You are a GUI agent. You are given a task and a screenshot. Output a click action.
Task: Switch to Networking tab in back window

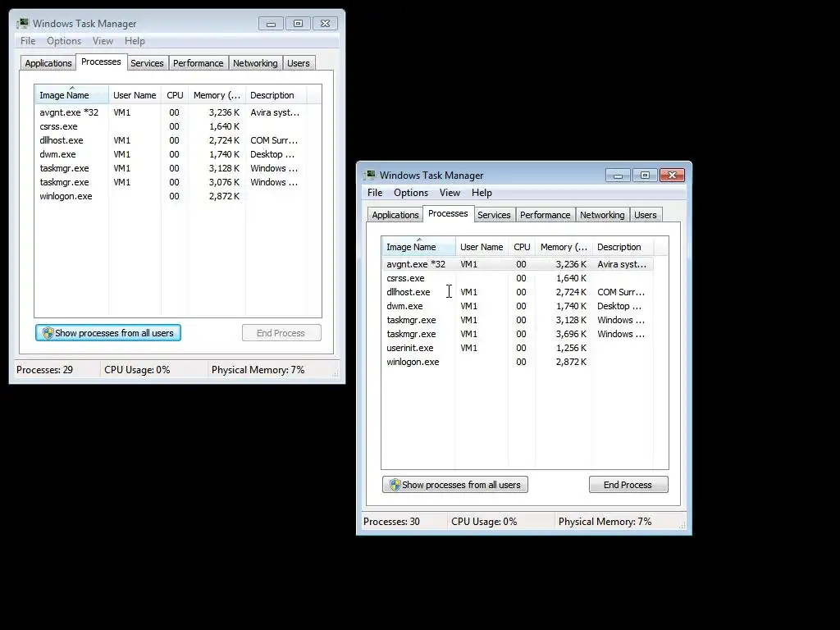[x=255, y=63]
